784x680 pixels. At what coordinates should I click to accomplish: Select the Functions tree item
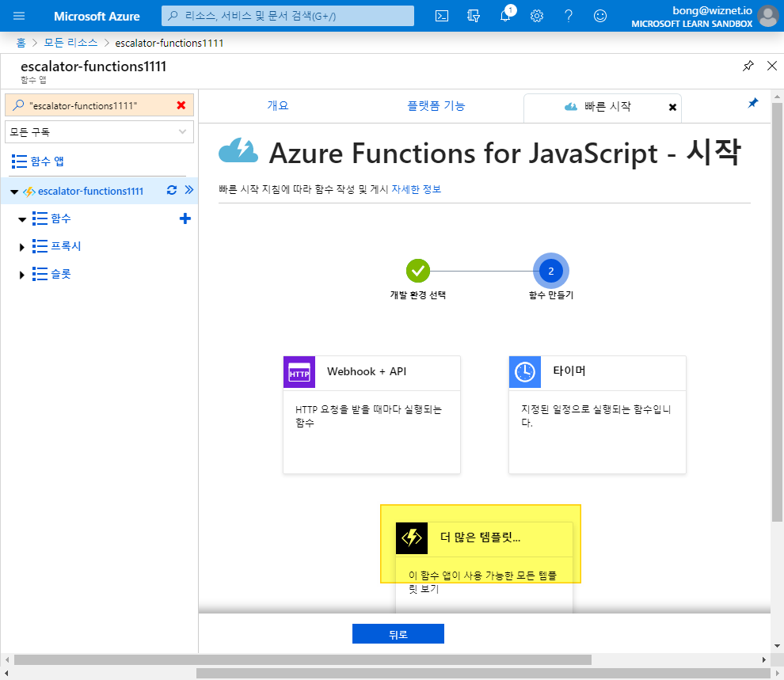60,218
